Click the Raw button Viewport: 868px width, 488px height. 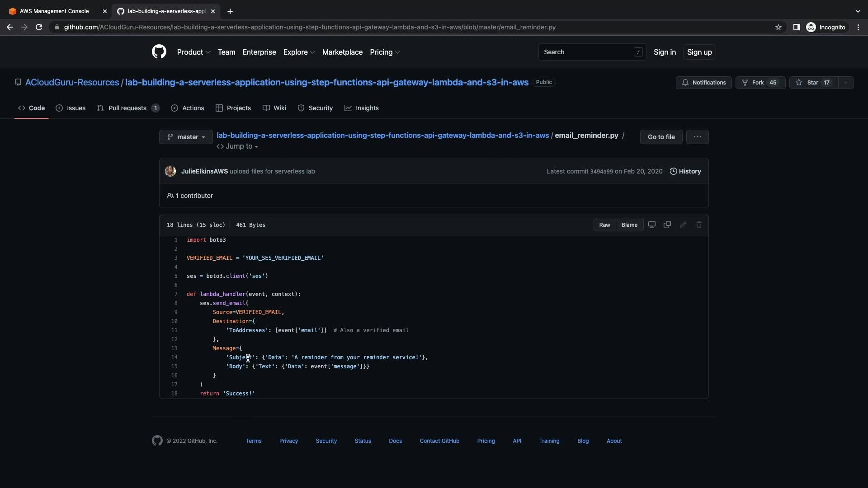pyautogui.click(x=604, y=225)
